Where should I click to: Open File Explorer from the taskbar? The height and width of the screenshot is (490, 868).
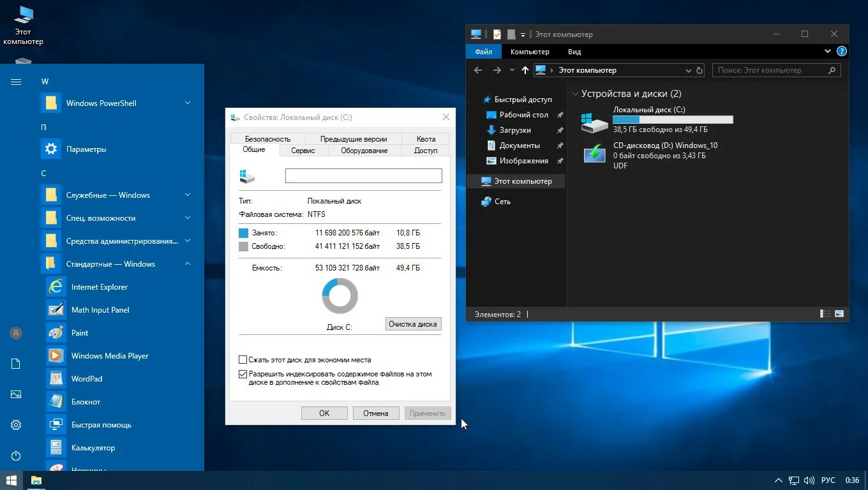36,480
